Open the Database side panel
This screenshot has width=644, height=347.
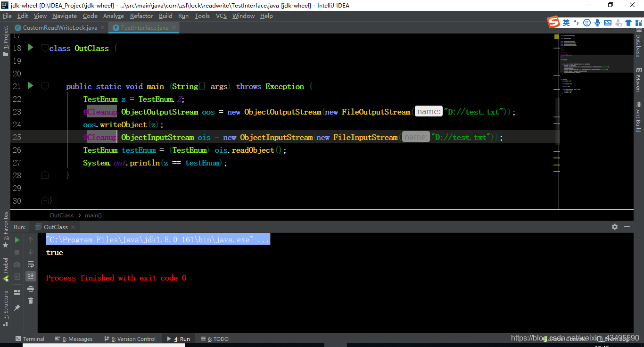pos(638,42)
